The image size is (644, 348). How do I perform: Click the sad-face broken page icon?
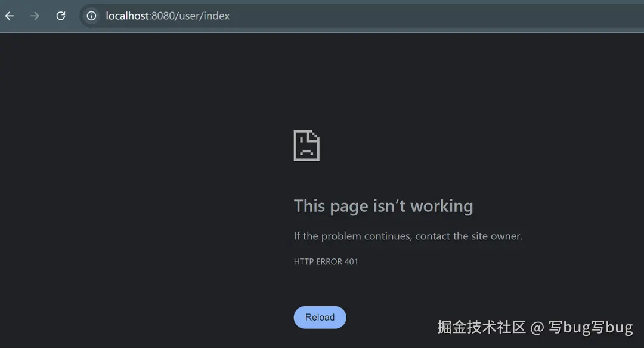[x=306, y=144]
